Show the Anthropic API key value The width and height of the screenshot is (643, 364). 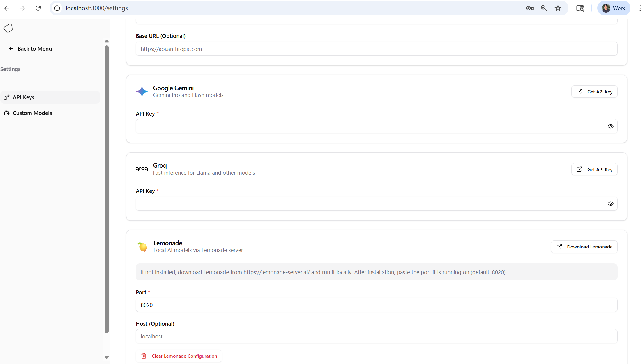[x=611, y=17]
